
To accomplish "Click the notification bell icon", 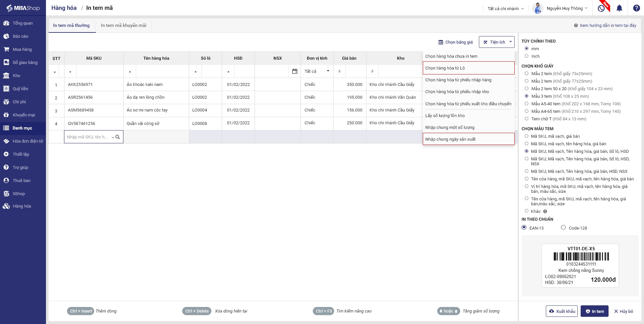I will [x=619, y=8].
